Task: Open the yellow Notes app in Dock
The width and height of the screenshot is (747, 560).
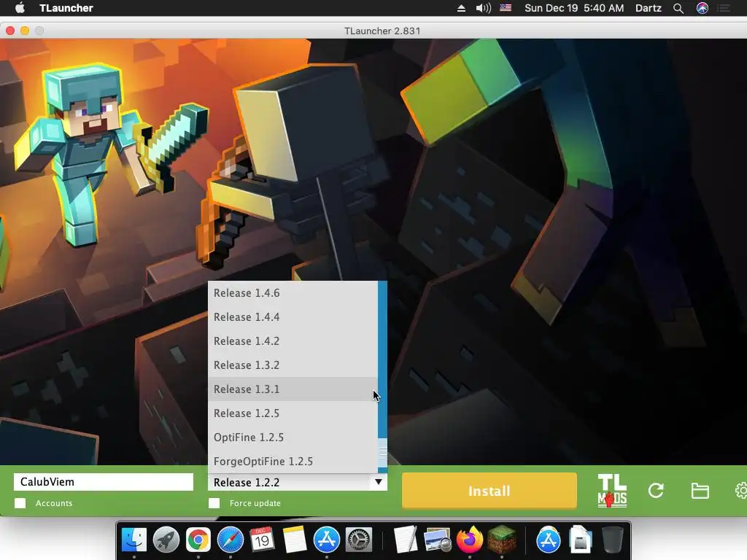Action: (x=295, y=540)
